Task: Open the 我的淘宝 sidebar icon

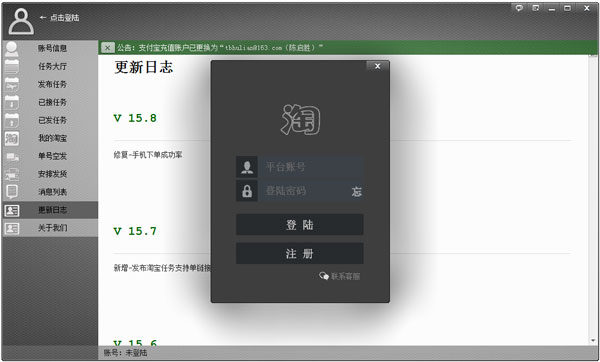Action: point(12,139)
